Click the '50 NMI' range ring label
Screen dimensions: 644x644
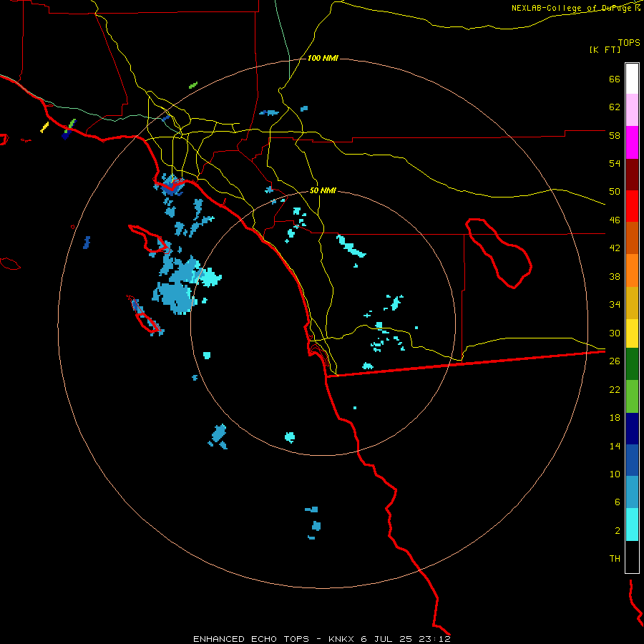coord(323,190)
